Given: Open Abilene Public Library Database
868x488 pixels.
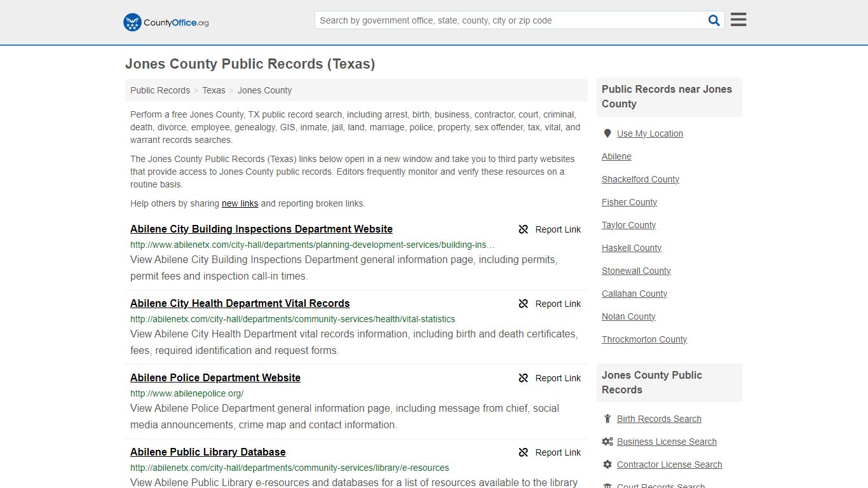Looking at the screenshot, I should coord(208,452).
